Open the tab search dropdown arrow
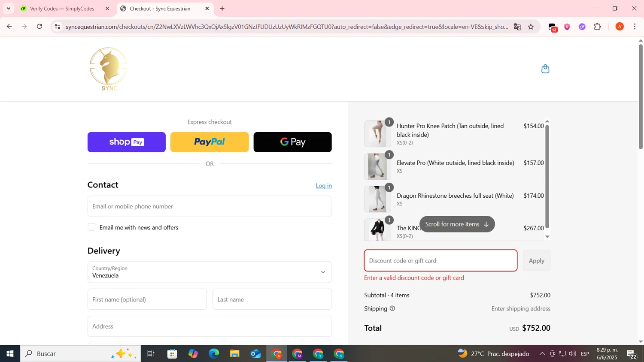Viewport: 644px width, 362px height. coord(9,9)
